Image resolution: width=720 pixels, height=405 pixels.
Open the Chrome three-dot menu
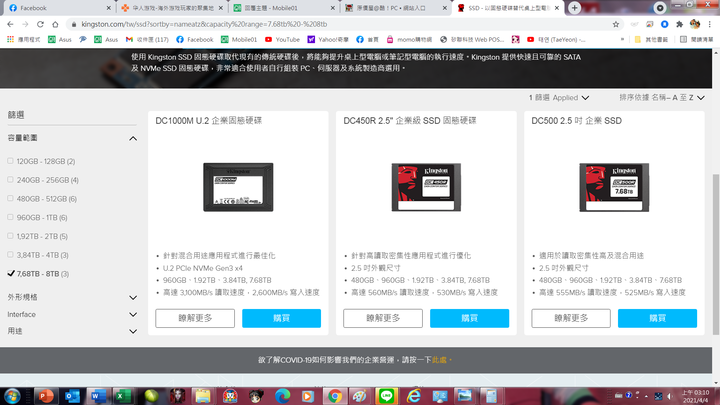[709, 24]
